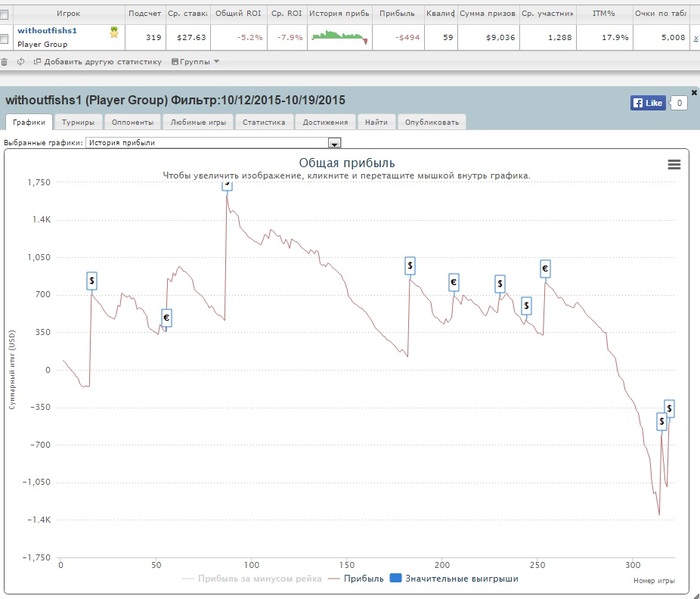
Task: Sort by the Подсчет column header
Action: click(145, 13)
